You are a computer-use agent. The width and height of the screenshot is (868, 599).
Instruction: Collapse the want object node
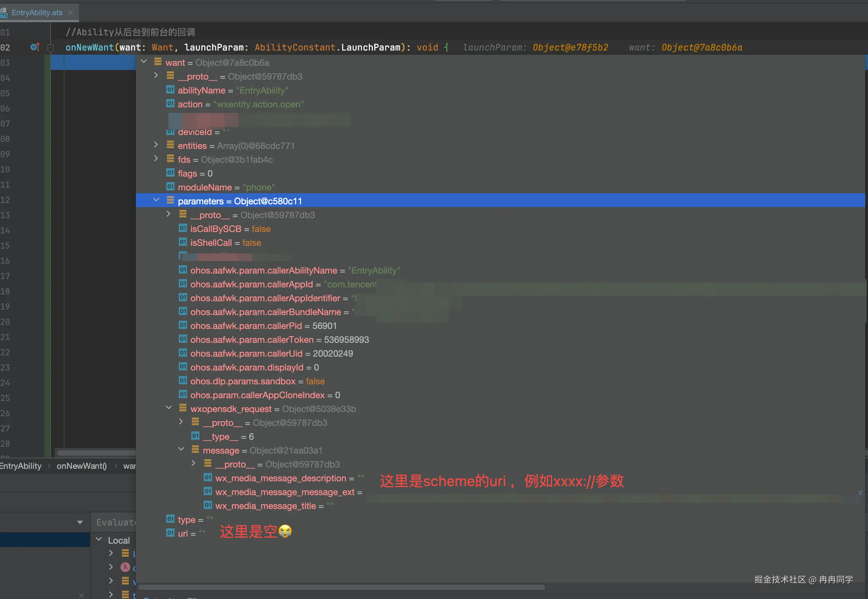point(144,62)
